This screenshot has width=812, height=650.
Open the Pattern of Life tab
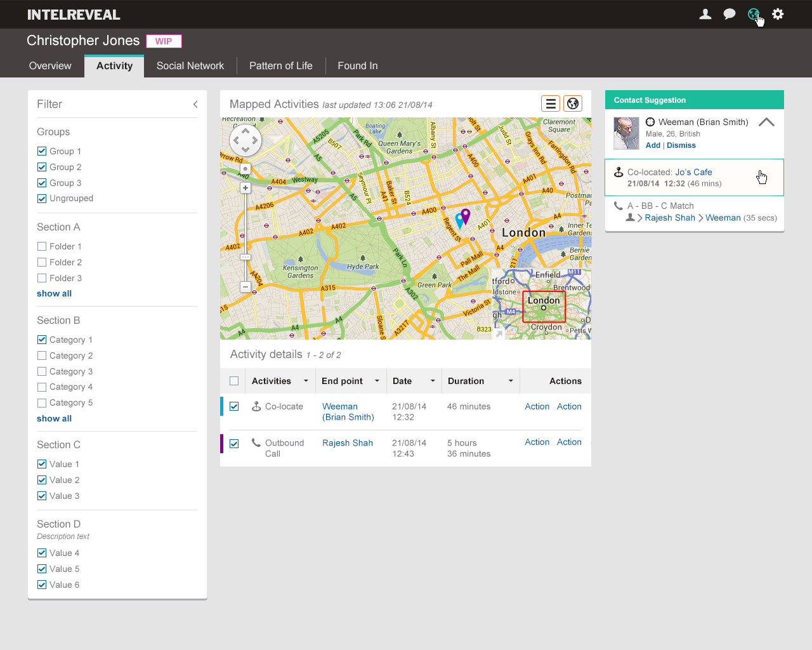(281, 66)
